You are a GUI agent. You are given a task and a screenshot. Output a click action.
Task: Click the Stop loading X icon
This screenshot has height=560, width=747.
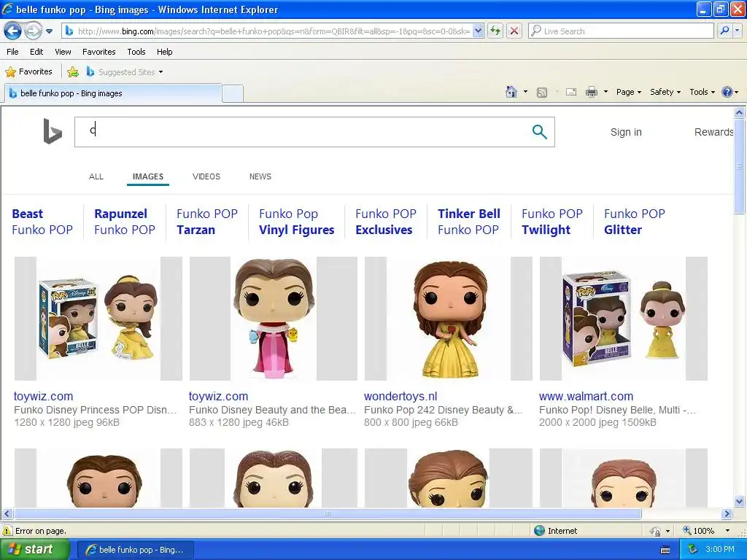point(514,31)
